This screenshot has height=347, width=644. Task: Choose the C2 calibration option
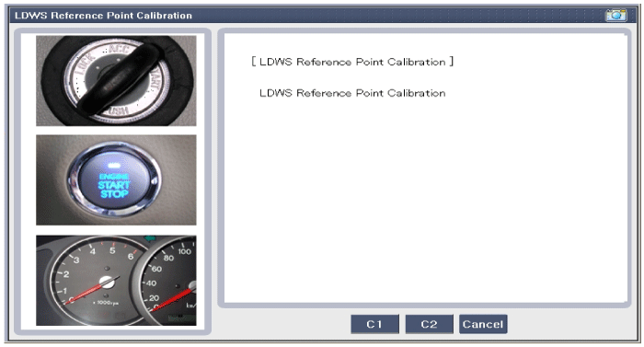[430, 324]
